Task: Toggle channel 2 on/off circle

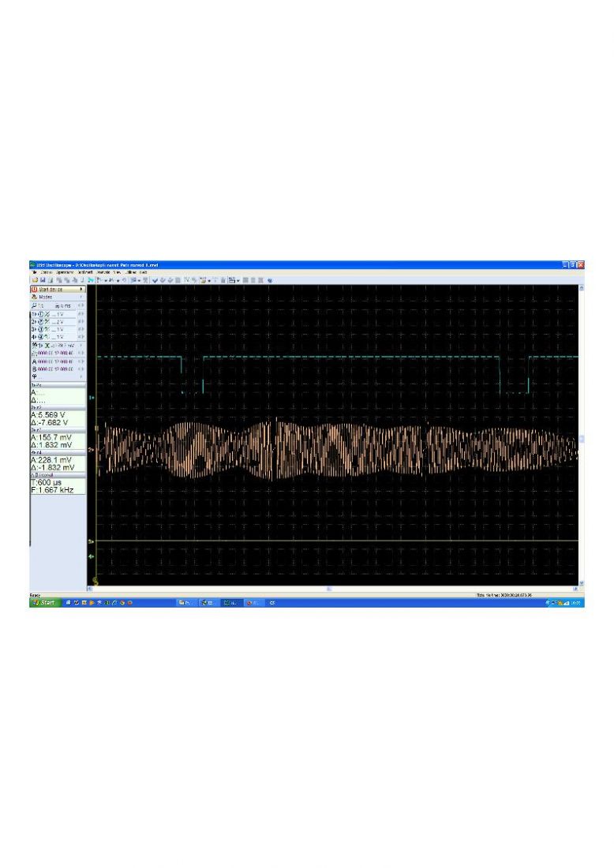Action: 41,322
